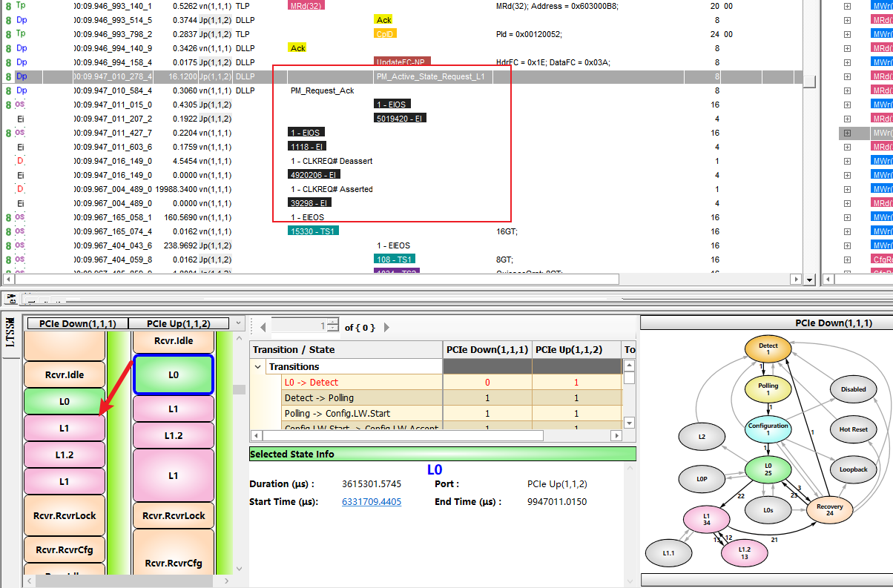
Task: Click the Recovery node in state diagram
Action: tap(830, 509)
